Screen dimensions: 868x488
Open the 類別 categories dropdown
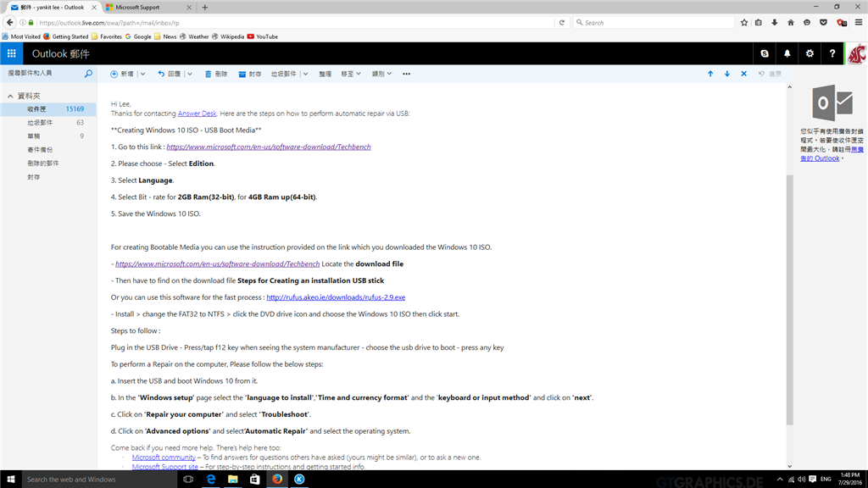(381, 74)
